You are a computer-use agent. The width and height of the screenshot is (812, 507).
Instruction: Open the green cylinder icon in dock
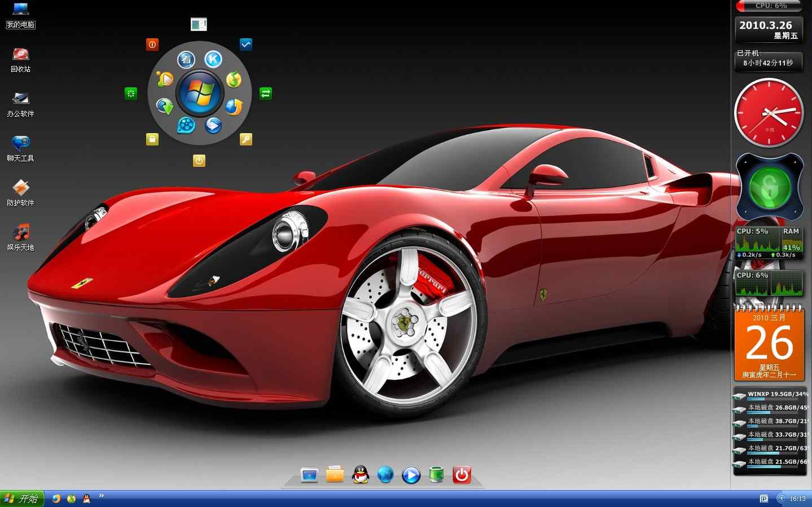pos(436,475)
